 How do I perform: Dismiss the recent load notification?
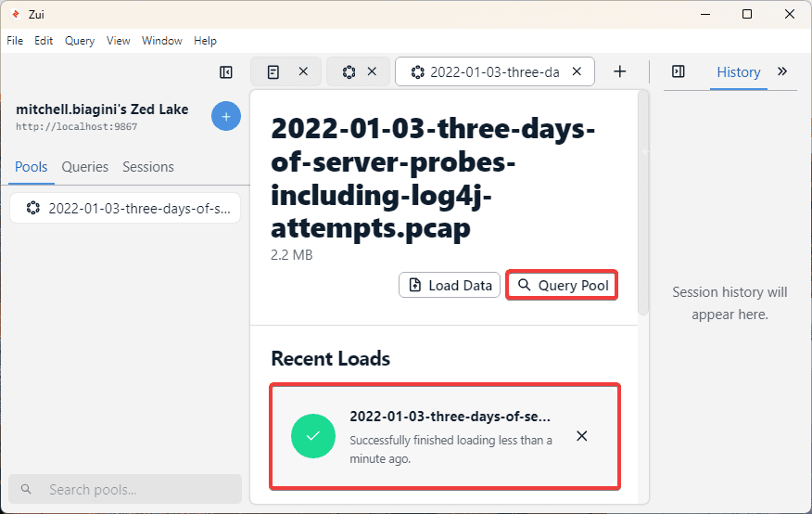pyautogui.click(x=582, y=436)
